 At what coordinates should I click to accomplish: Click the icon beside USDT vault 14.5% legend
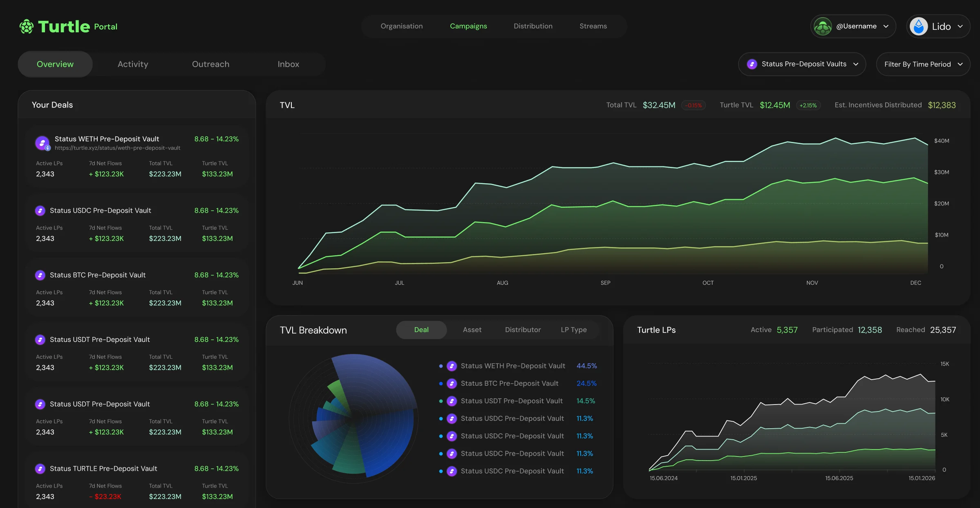coord(452,401)
